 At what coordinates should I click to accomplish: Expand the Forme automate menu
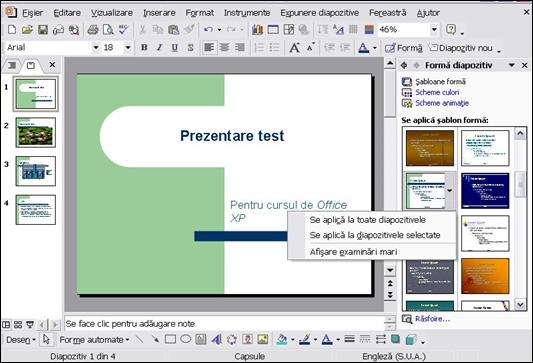click(94, 340)
